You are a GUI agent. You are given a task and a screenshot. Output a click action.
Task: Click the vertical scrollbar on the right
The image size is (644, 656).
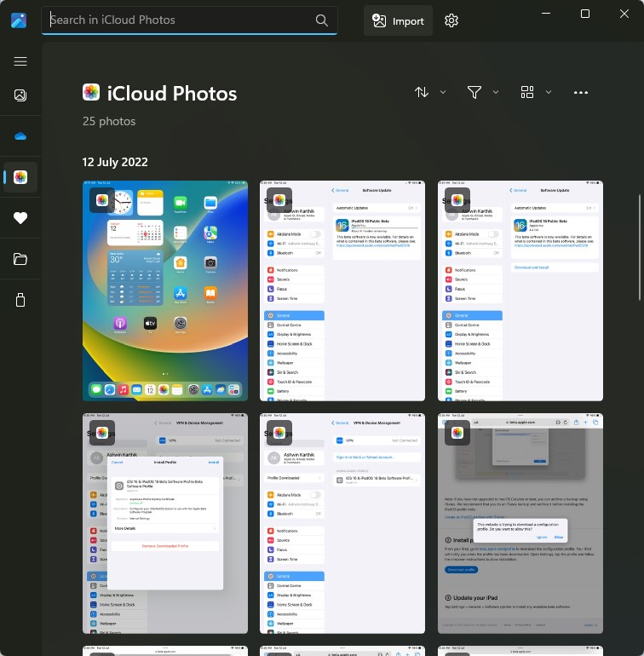(640, 248)
